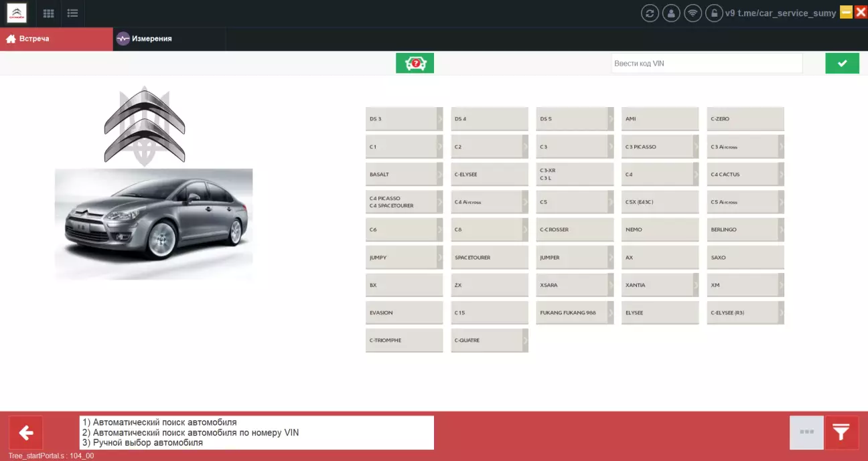The image size is (868, 461).
Task: Select the NEMO model
Action: (660, 229)
